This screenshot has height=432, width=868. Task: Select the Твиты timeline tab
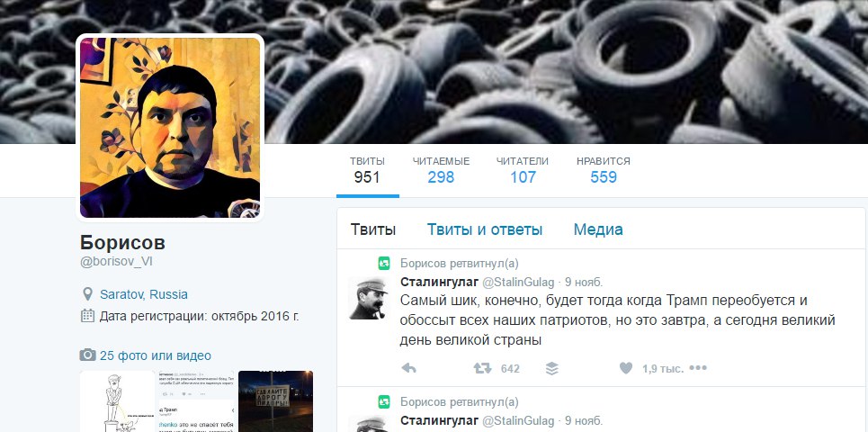(373, 229)
